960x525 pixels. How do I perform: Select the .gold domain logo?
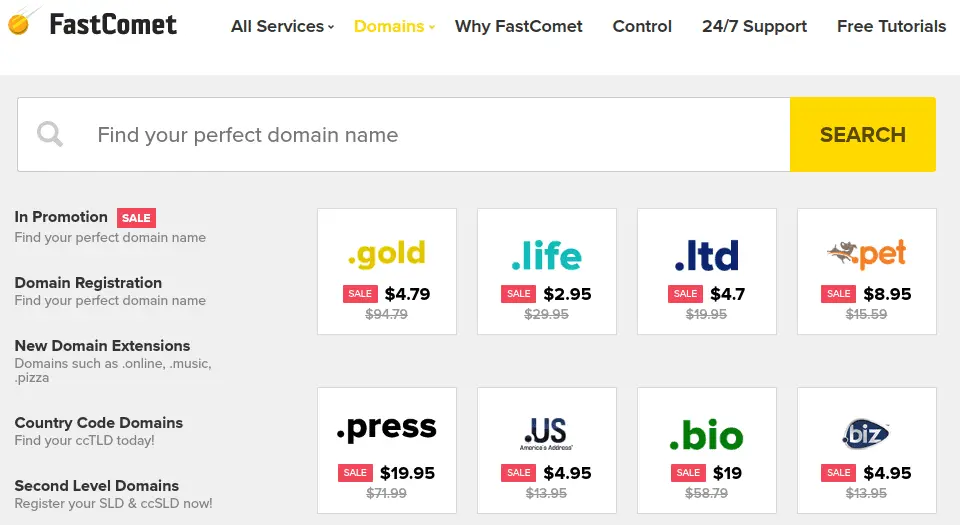point(387,254)
